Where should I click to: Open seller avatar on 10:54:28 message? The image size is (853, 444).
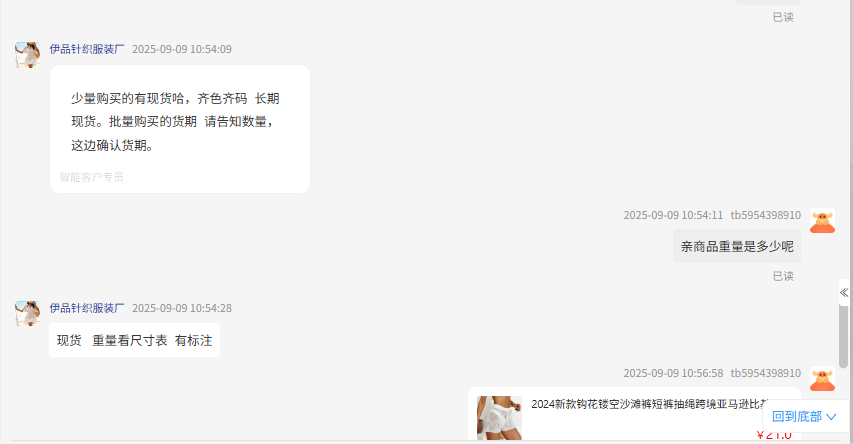(x=27, y=314)
